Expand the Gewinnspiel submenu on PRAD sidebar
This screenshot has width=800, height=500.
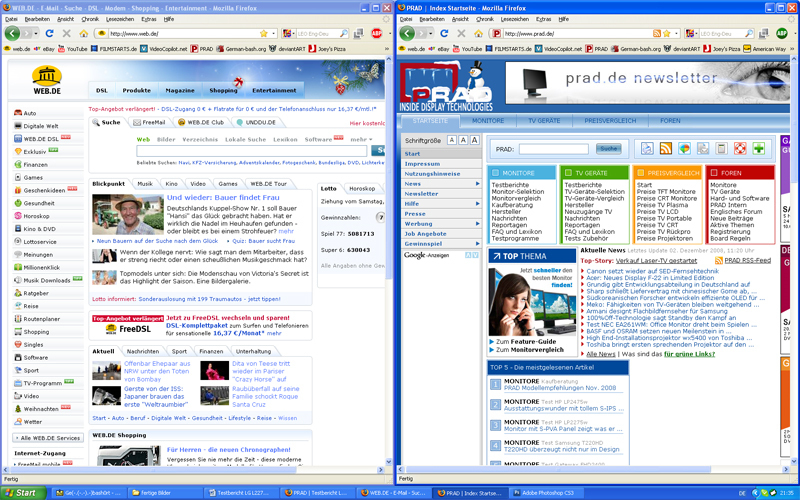coord(478,243)
